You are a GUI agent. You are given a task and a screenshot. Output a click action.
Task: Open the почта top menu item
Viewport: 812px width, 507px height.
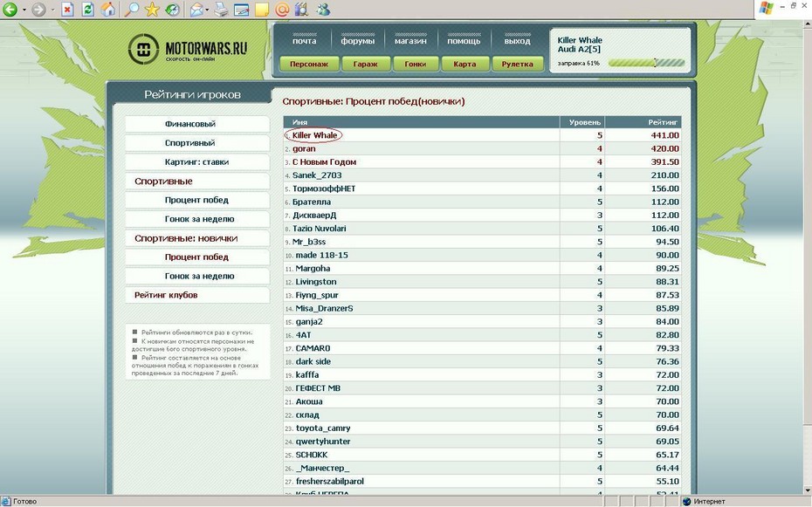(304, 41)
